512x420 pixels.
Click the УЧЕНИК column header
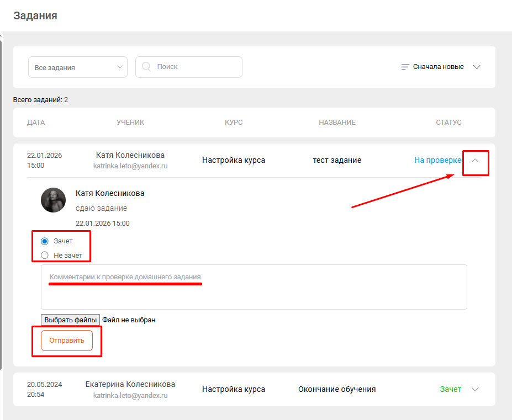click(x=130, y=123)
